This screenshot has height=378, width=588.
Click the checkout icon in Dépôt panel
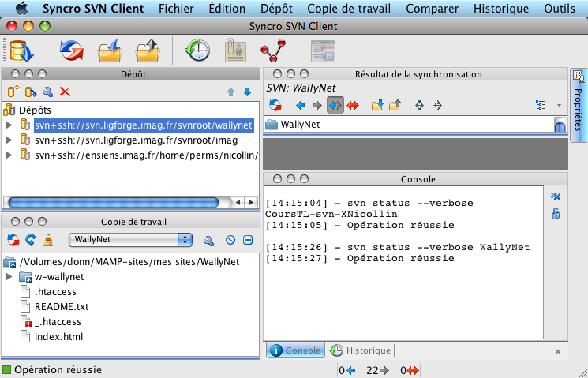[x=30, y=92]
